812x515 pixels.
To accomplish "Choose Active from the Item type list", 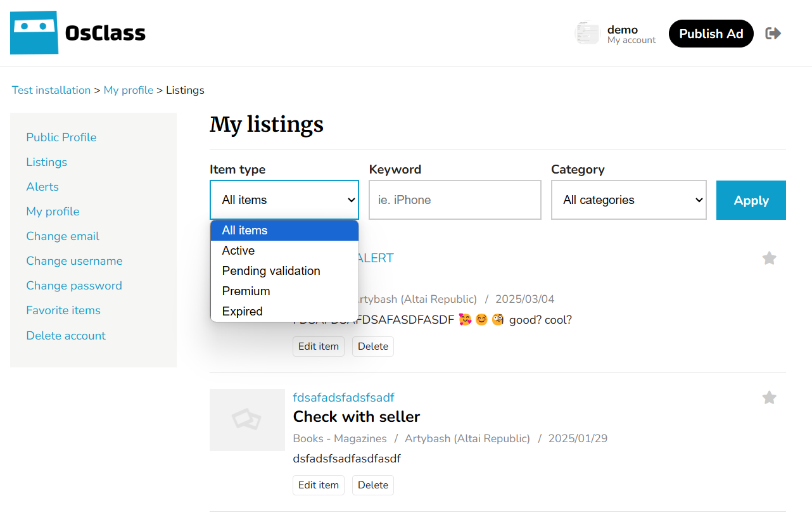I will pos(284,251).
